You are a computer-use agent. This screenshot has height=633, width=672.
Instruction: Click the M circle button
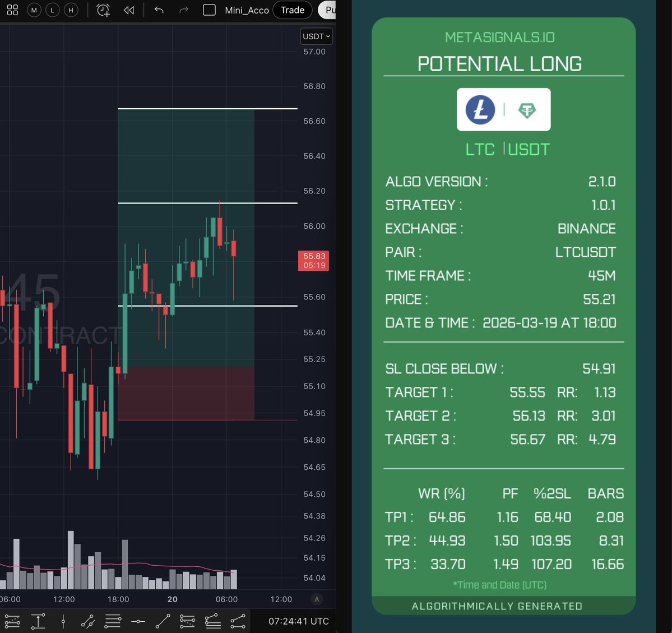(34, 10)
